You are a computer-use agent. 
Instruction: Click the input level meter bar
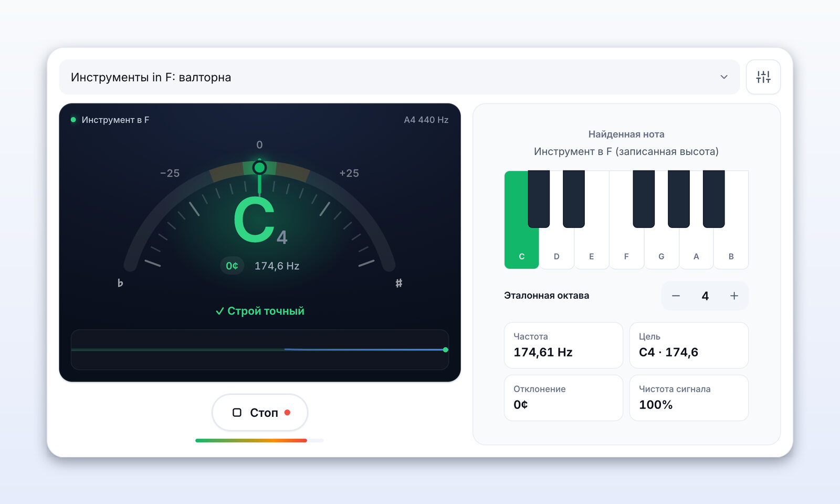259,440
